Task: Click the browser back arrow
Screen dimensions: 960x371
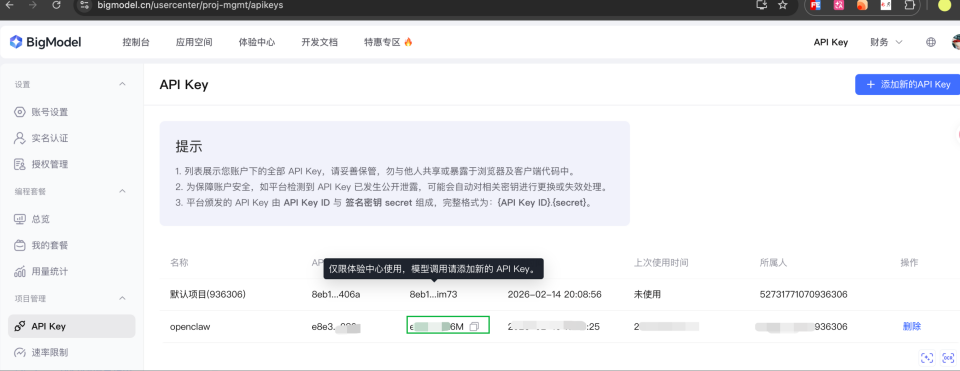Action: pyautogui.click(x=10, y=5)
